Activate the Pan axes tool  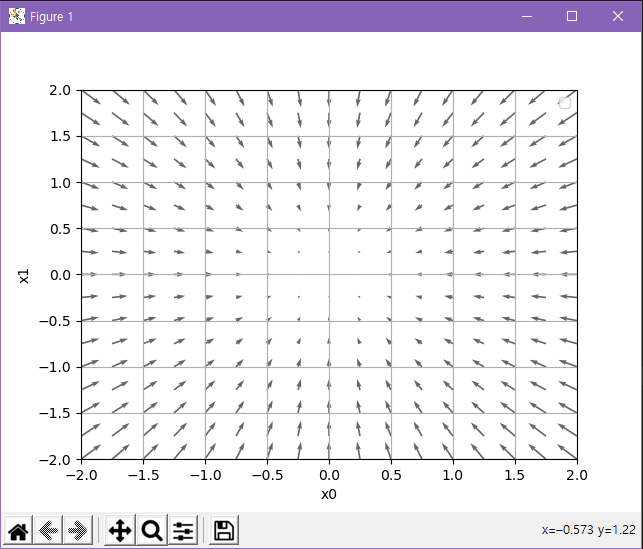click(x=120, y=531)
